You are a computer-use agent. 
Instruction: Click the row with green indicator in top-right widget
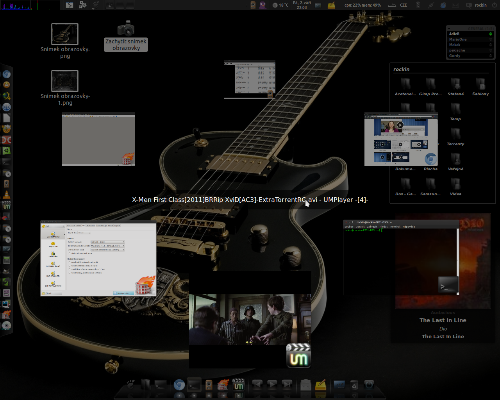pos(470,34)
